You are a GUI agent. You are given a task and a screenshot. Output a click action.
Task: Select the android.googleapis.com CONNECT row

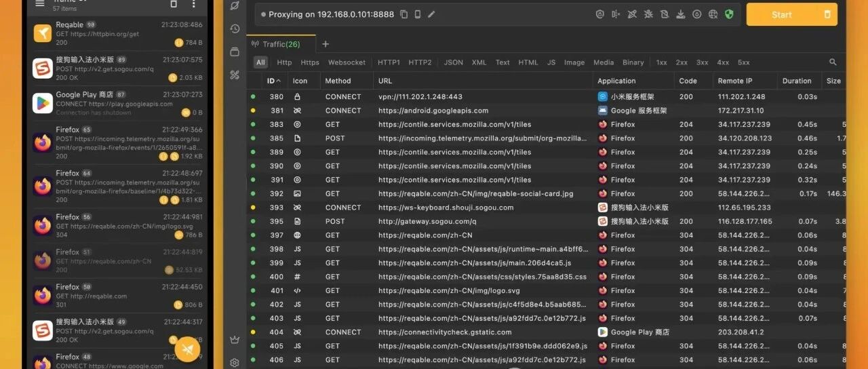[546, 111]
